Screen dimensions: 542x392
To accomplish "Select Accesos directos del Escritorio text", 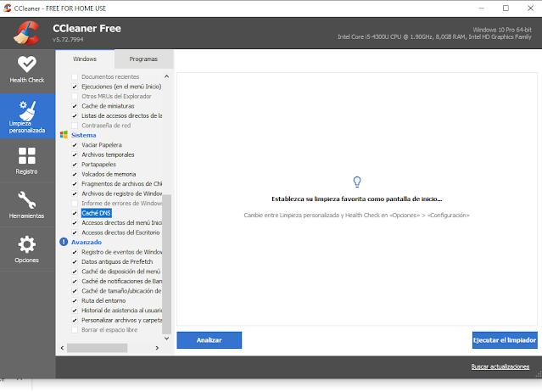I will [x=120, y=232].
